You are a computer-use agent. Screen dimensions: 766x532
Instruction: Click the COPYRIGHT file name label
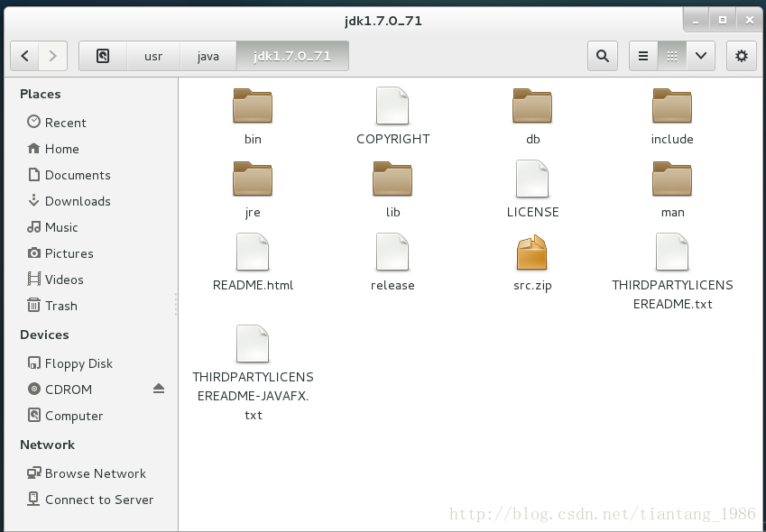click(x=392, y=139)
